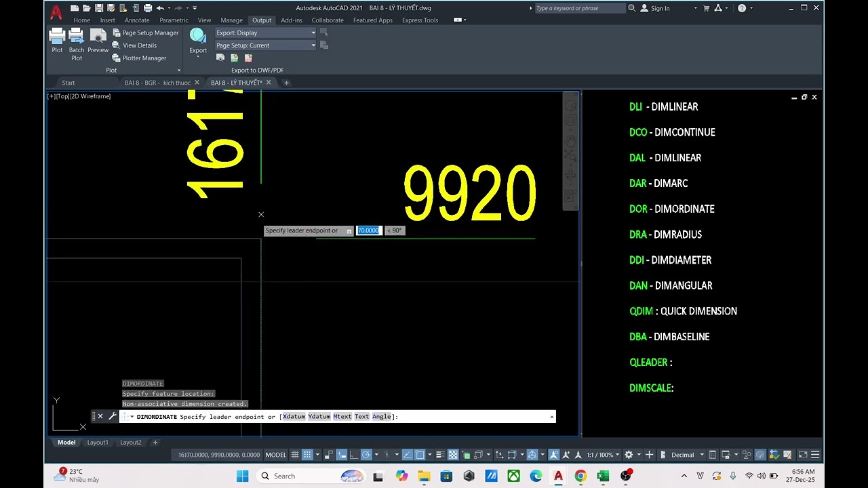Click the status bar Customization menu icon
The width and height of the screenshot is (868, 488).
(815, 455)
